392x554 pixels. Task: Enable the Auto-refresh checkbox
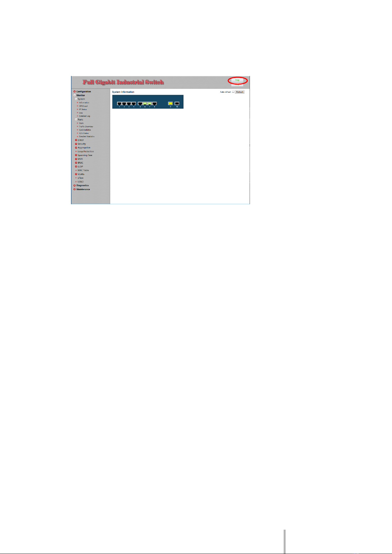pyautogui.click(x=233, y=92)
